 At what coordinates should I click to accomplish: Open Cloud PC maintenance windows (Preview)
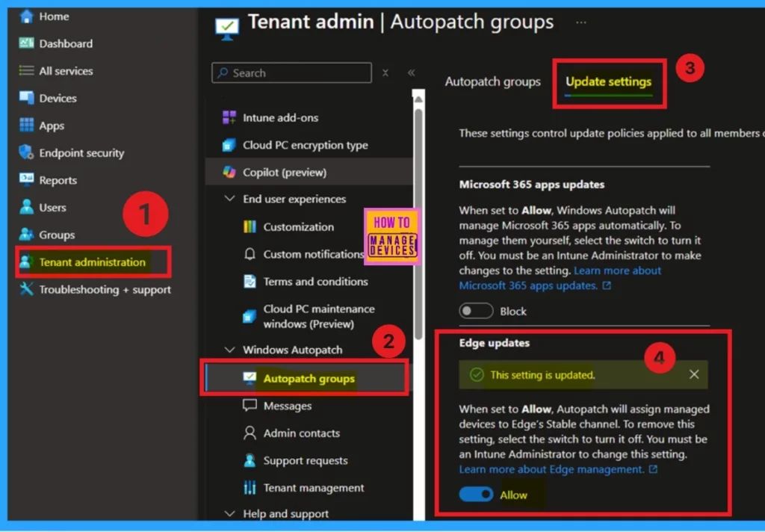click(x=319, y=316)
